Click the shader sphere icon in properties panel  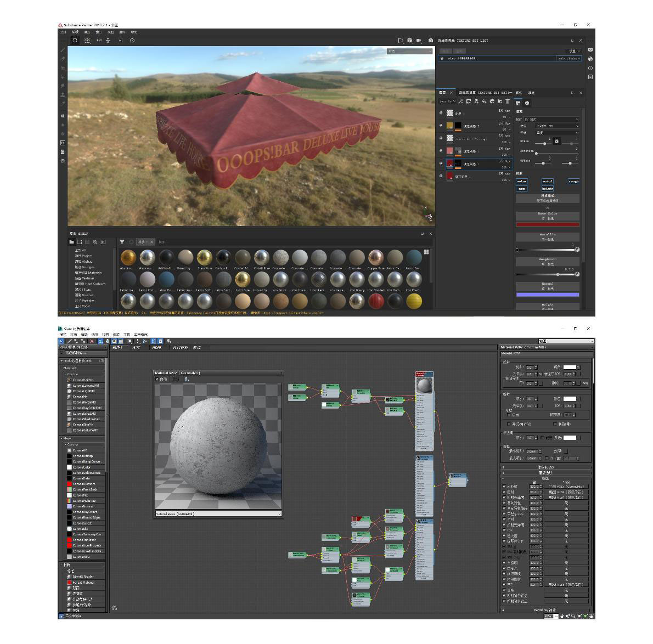[x=527, y=103]
